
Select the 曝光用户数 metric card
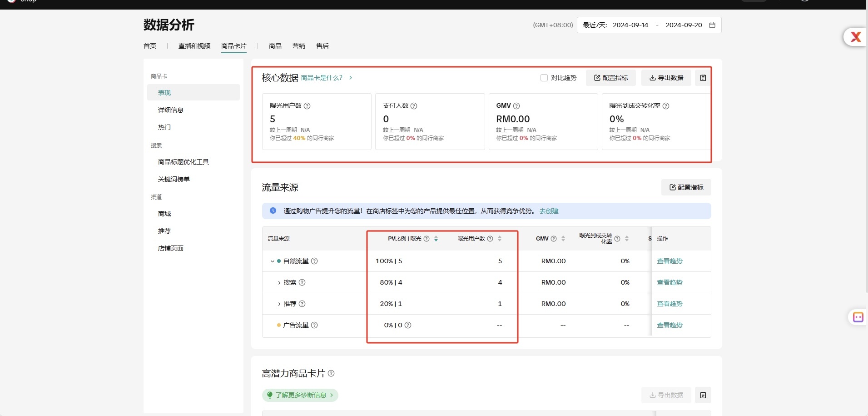(x=317, y=121)
